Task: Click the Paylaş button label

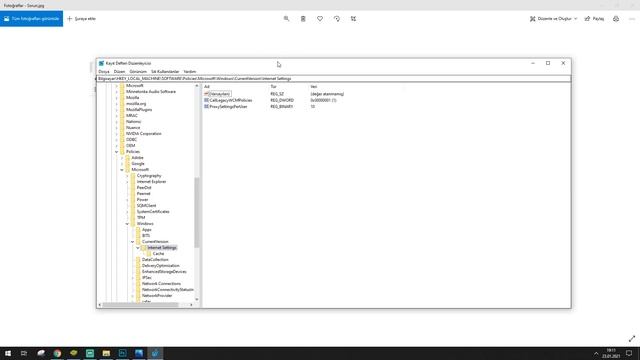Action: [598, 19]
